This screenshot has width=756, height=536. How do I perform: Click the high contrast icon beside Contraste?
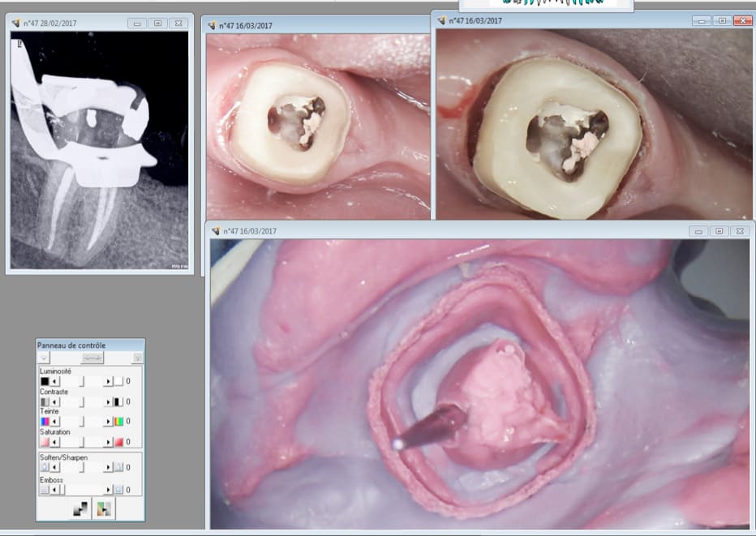[118, 401]
